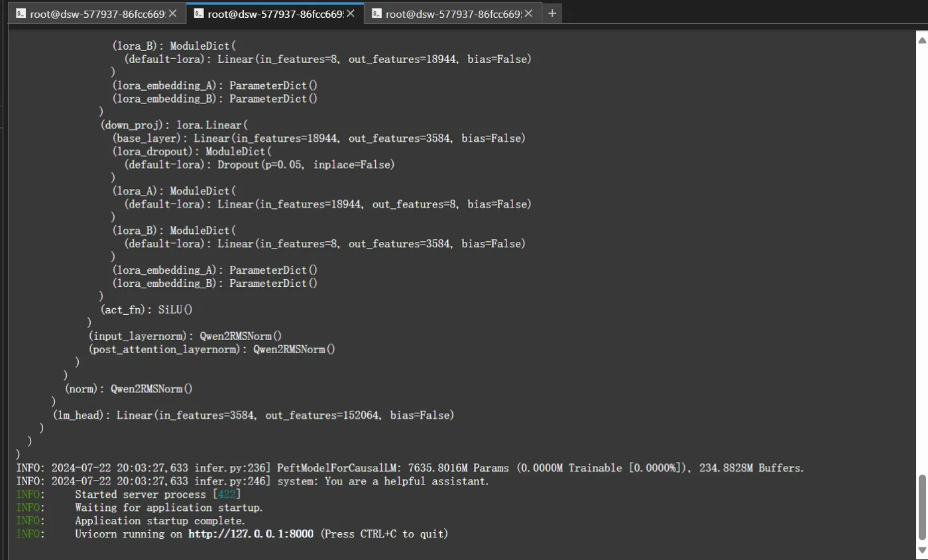
Task: Close the active middle terminal tab
Action: 351,13
